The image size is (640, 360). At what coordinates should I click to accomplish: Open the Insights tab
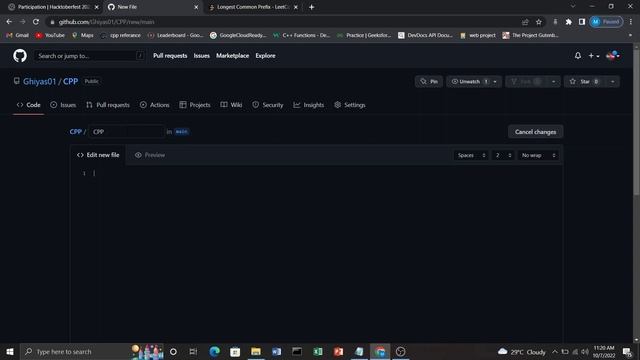coord(309,105)
